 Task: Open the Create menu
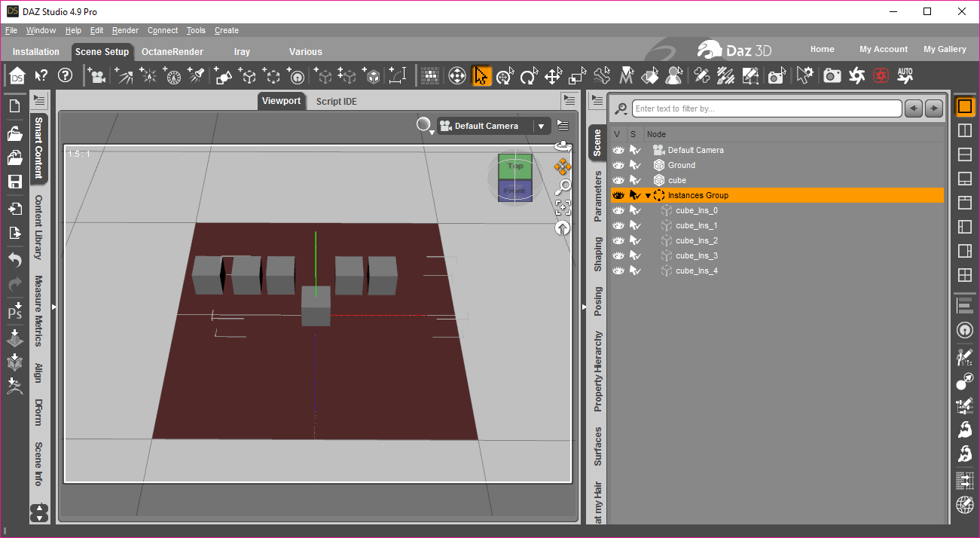[227, 31]
